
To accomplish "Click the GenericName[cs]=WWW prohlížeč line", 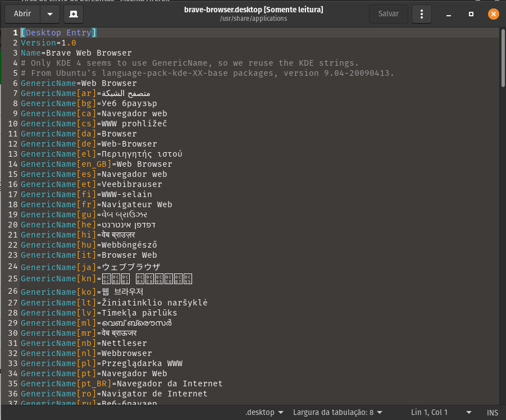I will click(x=94, y=124).
